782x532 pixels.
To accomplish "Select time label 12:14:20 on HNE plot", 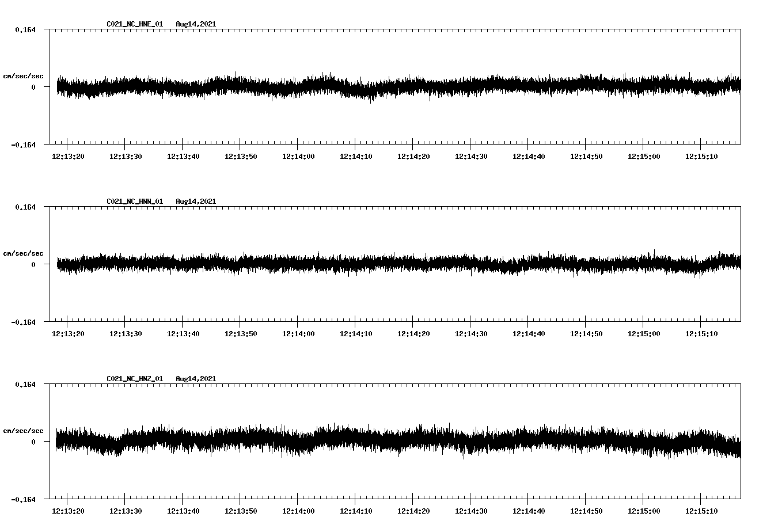I will pyautogui.click(x=413, y=156).
